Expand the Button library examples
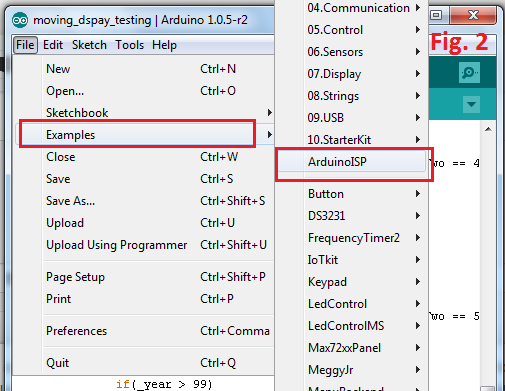 [352, 194]
